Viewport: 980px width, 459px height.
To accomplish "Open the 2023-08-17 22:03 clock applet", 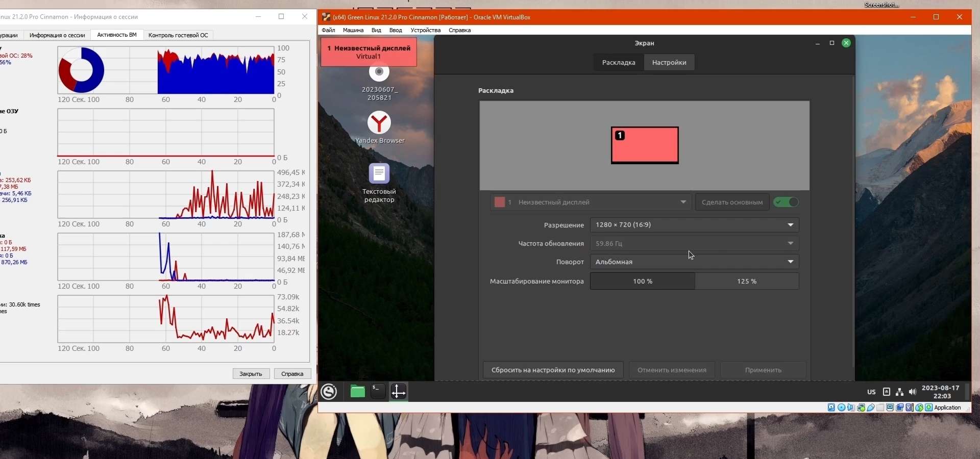I will [x=941, y=392].
